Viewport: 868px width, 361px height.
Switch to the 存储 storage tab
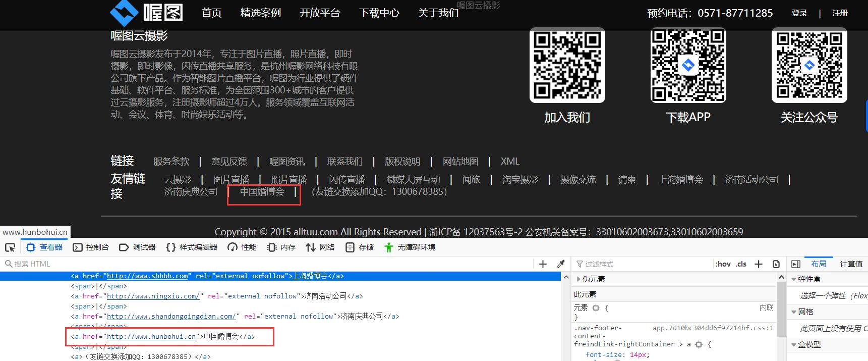pyautogui.click(x=360, y=247)
